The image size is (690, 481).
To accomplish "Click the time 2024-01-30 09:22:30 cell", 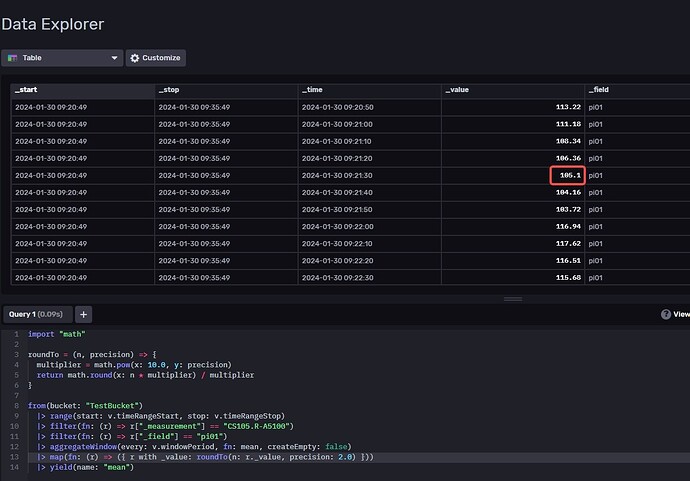I will point(370,278).
